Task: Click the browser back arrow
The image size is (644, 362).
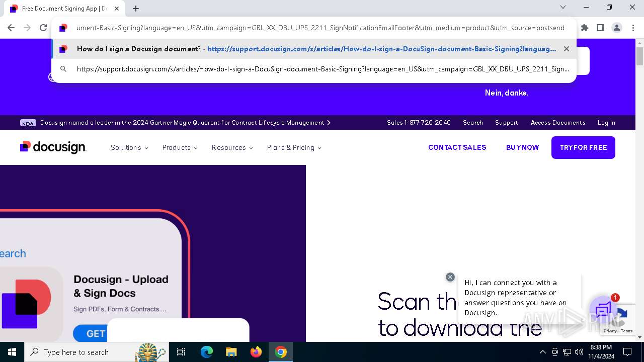Action: coord(11,28)
